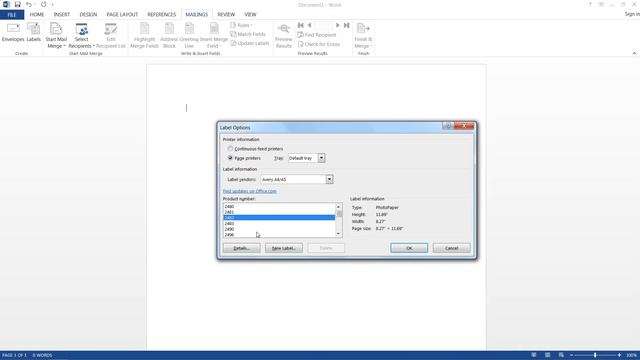This screenshot has height=360, width=640.
Task: Select product number 2480 in the list
Action: [x=279, y=207]
